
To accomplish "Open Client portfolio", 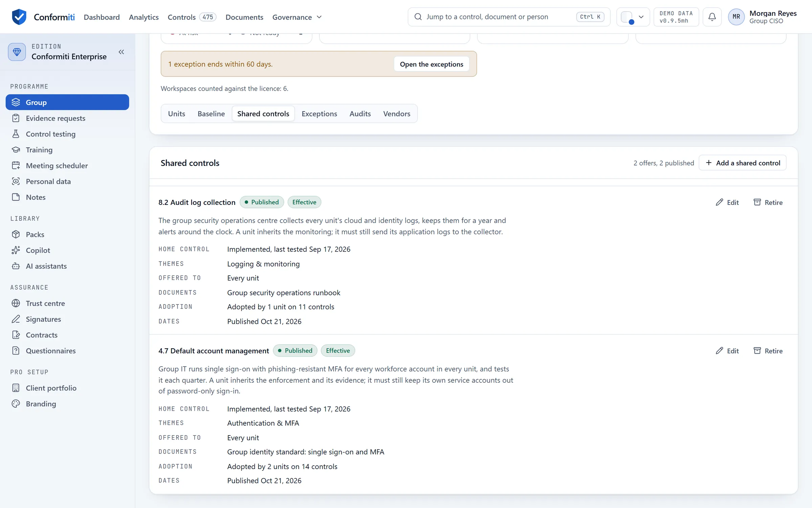I will (67, 388).
